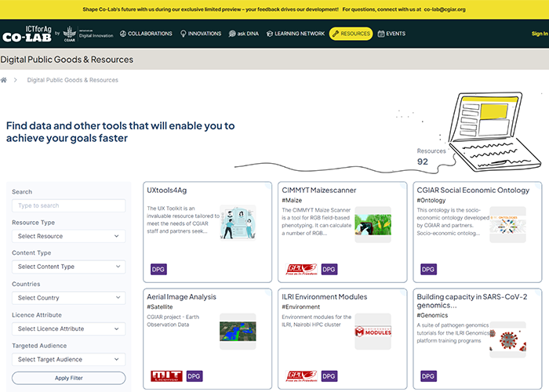Expand the Select Country dropdown
Viewport: 549px width, 392px height.
pyautogui.click(x=69, y=298)
